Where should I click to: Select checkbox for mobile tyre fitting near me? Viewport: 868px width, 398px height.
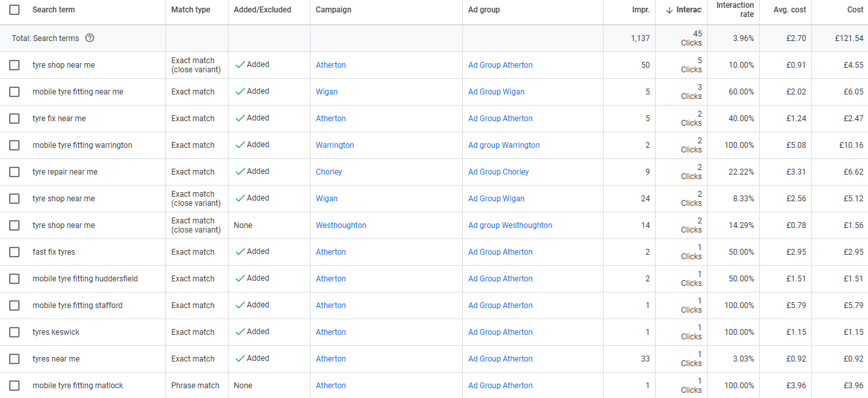click(x=14, y=92)
